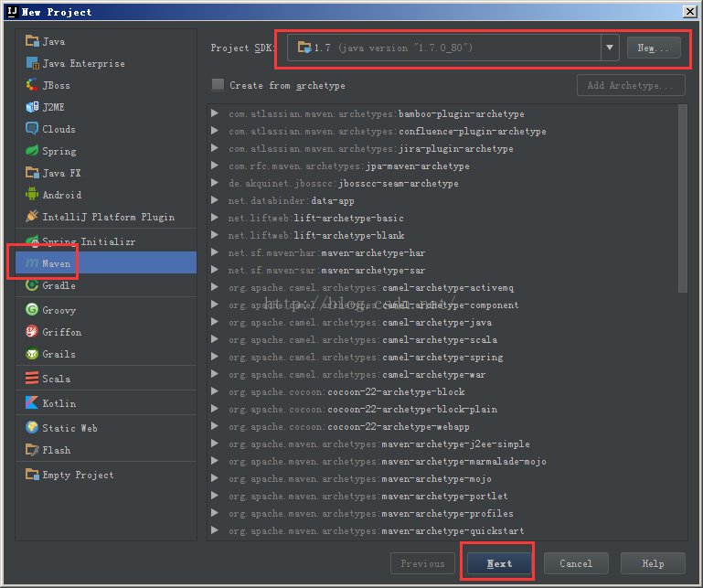Cancel the New Project dialog
This screenshot has height=588, width=703.
[576, 563]
